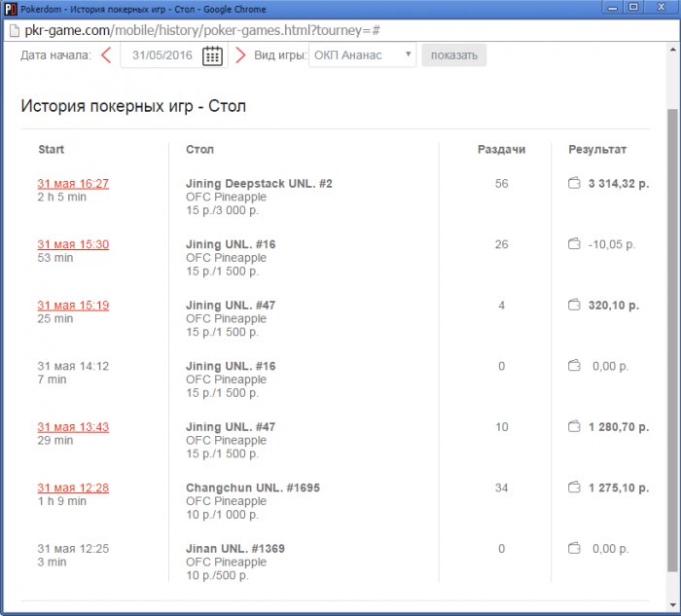The width and height of the screenshot is (681, 616).
Task: Click duration text 1 h 9 min
Action: pos(61,501)
